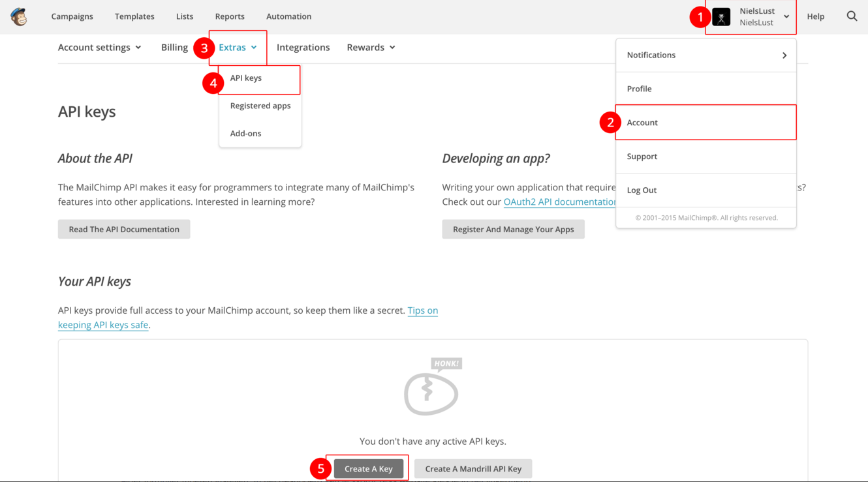This screenshot has width=868, height=482.
Task: Go to Reports
Action: [x=230, y=16]
